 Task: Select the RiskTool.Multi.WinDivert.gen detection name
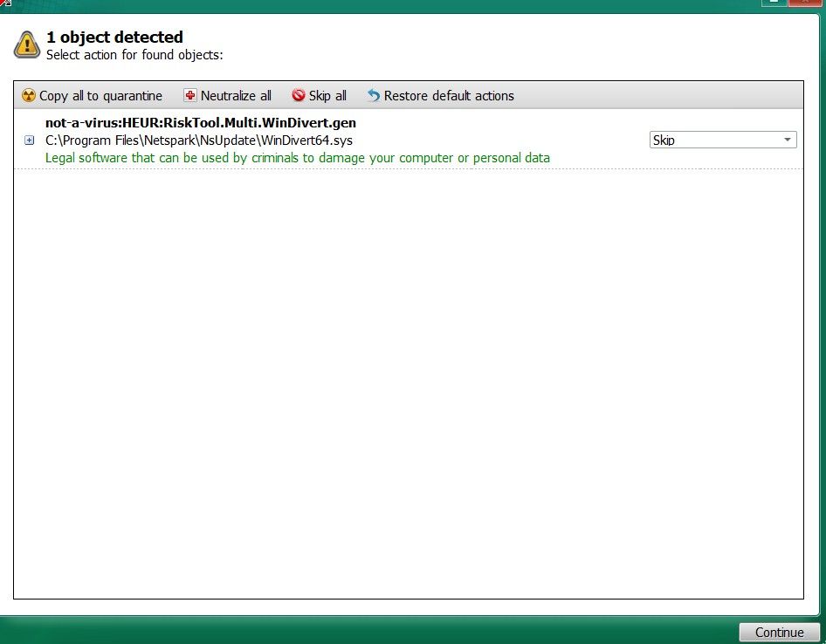click(201, 123)
